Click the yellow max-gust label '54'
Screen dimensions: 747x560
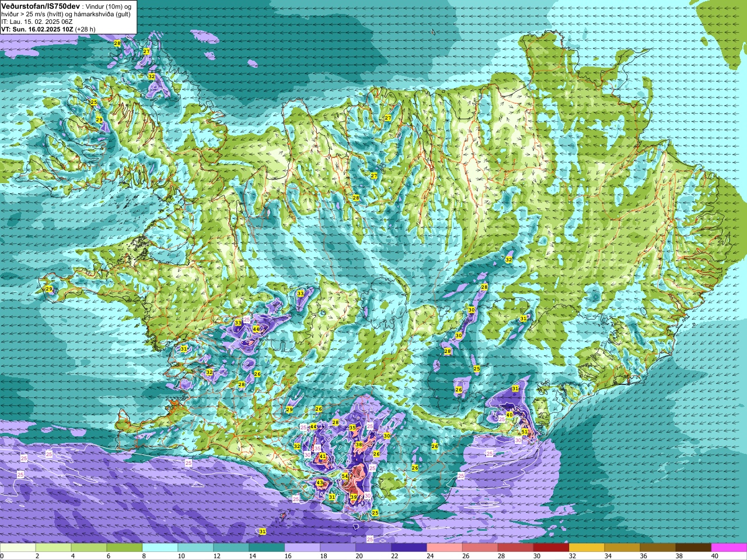(x=345, y=477)
